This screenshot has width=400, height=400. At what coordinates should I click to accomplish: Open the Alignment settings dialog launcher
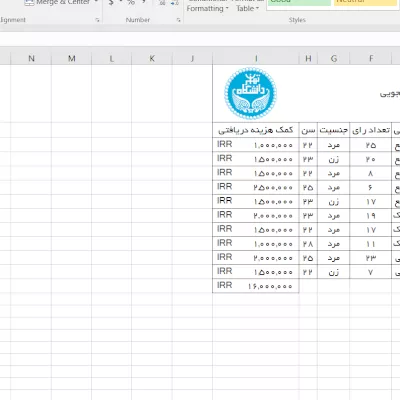tap(97, 20)
